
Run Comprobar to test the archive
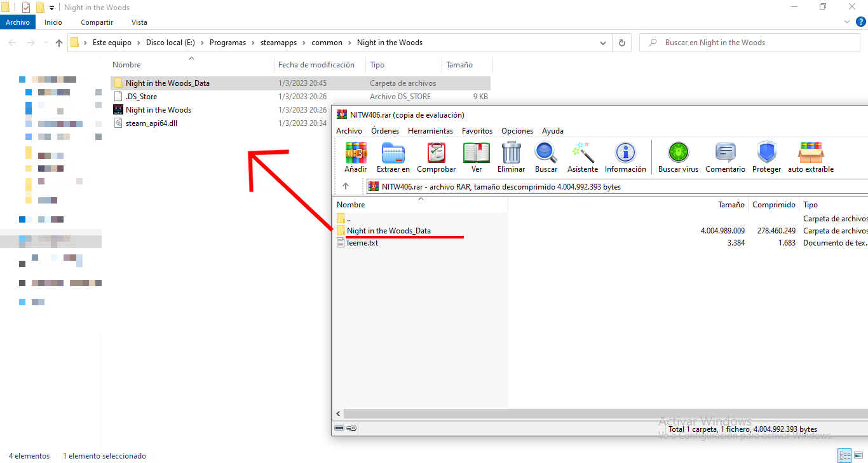[x=437, y=157]
